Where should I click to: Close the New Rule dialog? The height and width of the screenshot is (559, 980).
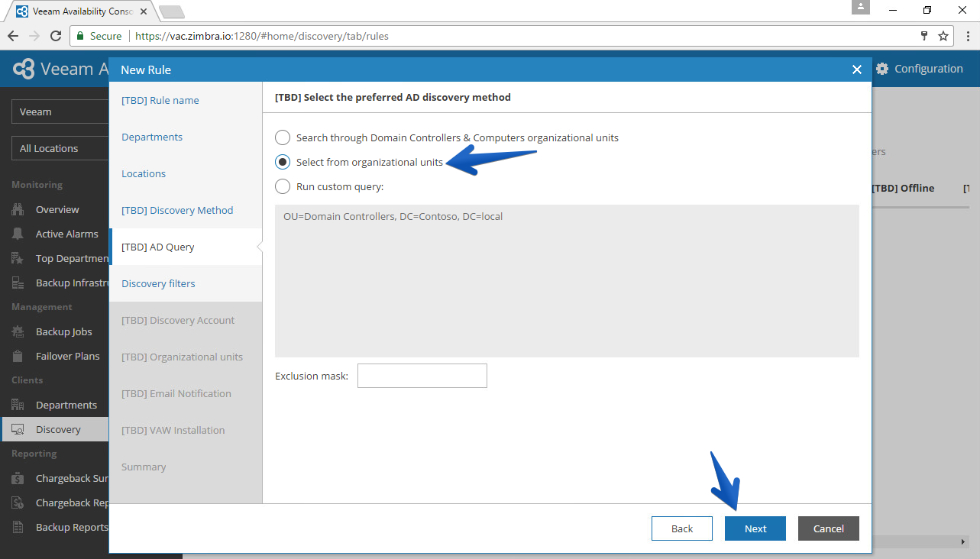[857, 69]
